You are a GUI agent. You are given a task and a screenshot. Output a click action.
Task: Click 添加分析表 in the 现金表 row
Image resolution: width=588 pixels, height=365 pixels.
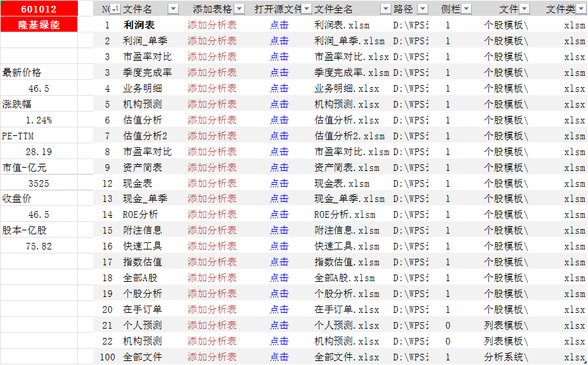tap(212, 183)
